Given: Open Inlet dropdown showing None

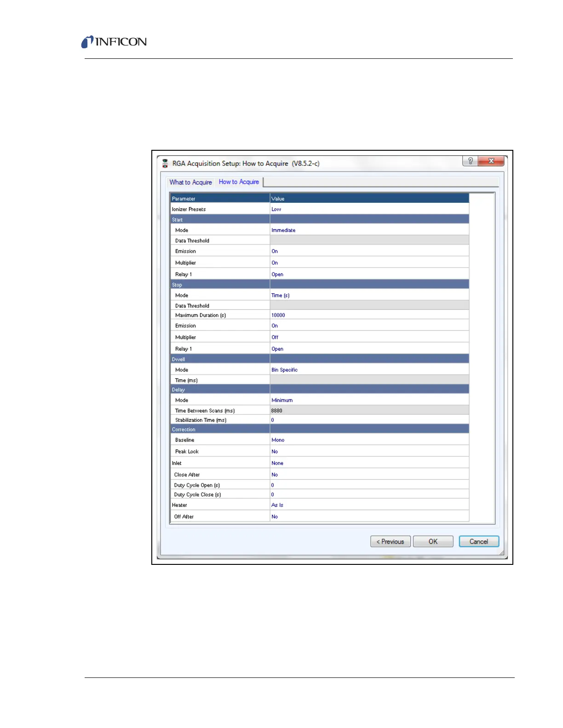Looking at the screenshot, I should point(369,463).
